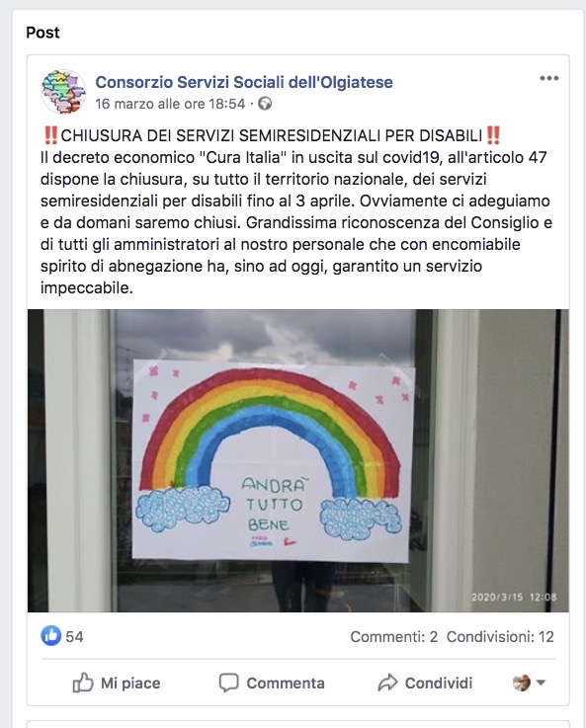The image size is (586, 728).
Task: Click the Consorzio page profile picture
Action: (x=63, y=92)
